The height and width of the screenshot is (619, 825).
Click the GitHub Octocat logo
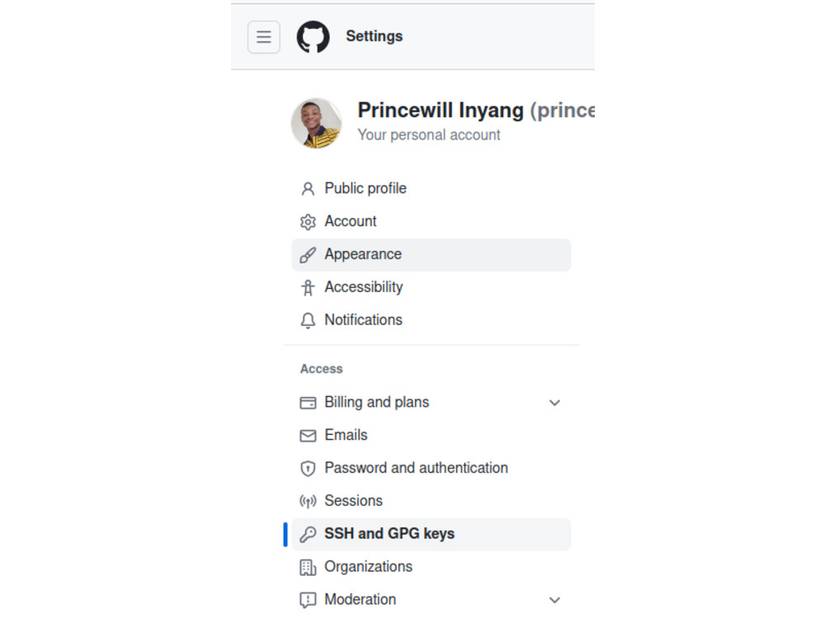point(313,37)
